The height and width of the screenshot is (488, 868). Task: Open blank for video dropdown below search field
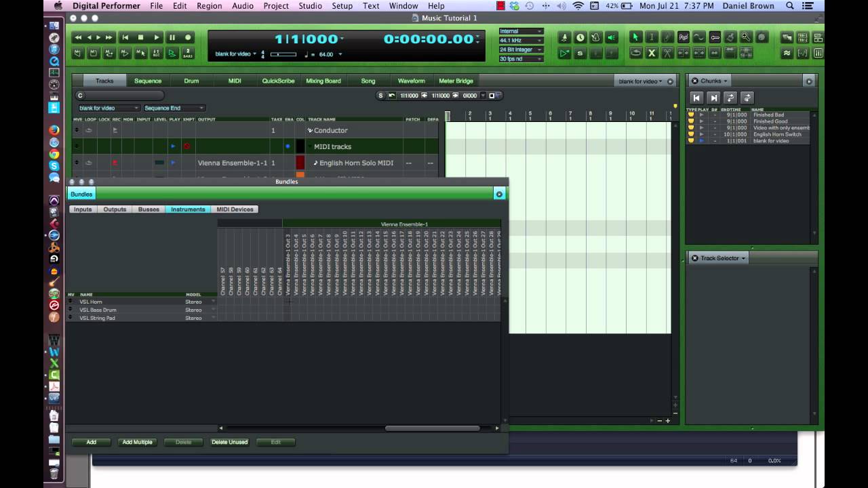[108, 108]
